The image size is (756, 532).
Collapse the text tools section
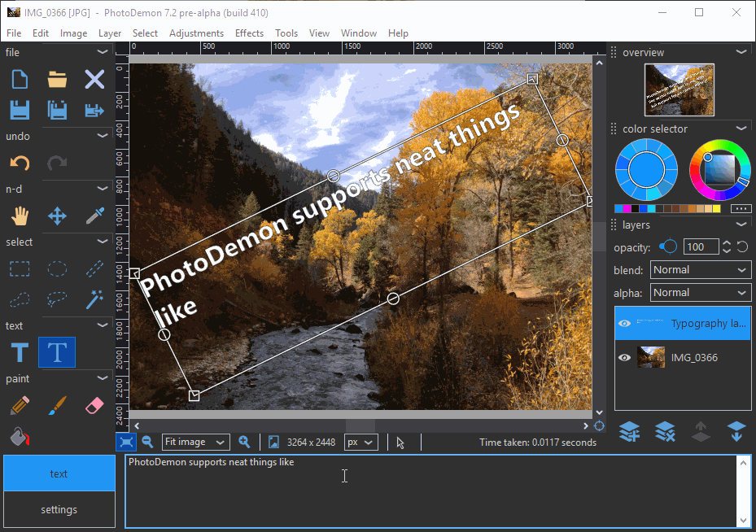[103, 325]
